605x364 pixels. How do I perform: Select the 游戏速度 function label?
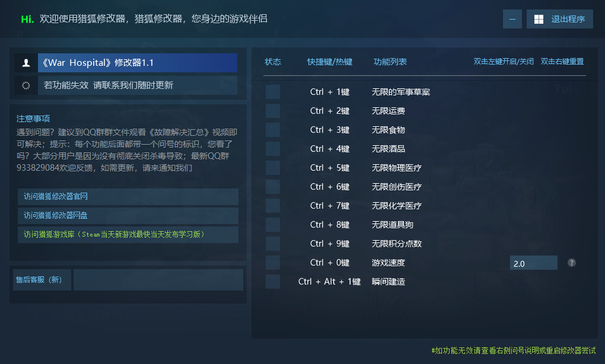pyautogui.click(x=388, y=263)
